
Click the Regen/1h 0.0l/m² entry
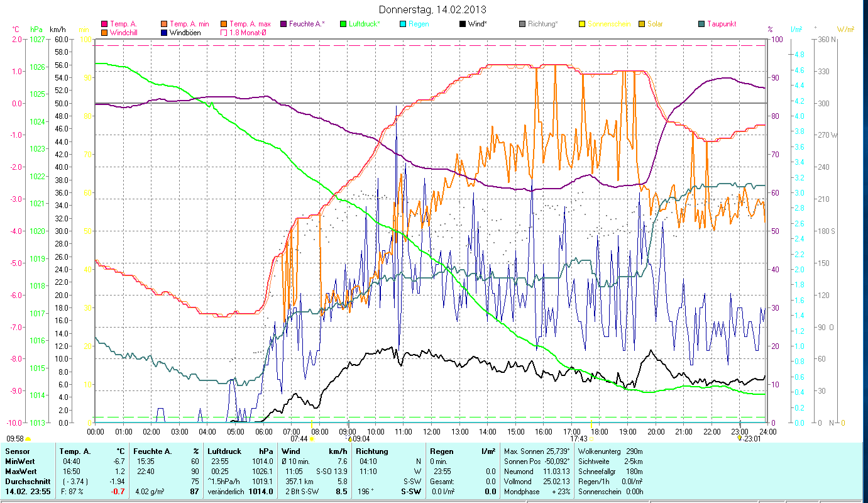(x=609, y=482)
